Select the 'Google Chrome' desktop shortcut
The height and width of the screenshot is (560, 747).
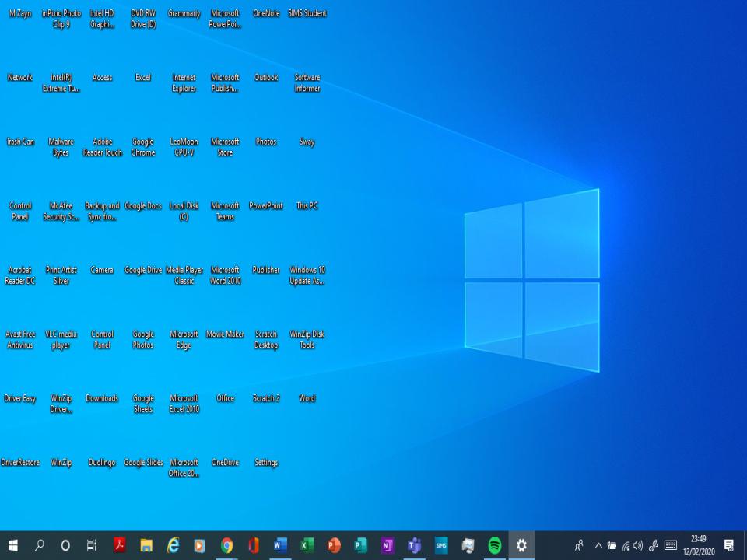143,147
